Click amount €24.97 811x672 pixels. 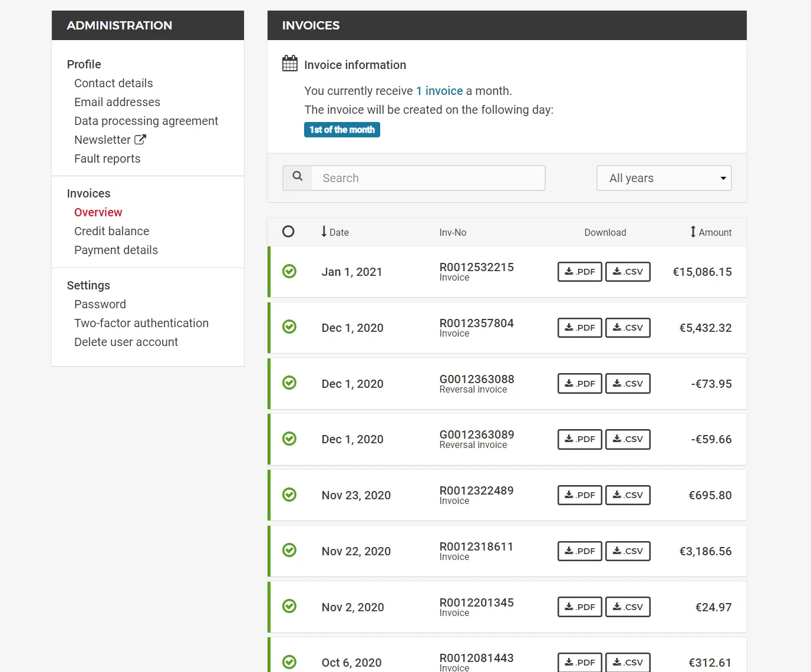(714, 607)
